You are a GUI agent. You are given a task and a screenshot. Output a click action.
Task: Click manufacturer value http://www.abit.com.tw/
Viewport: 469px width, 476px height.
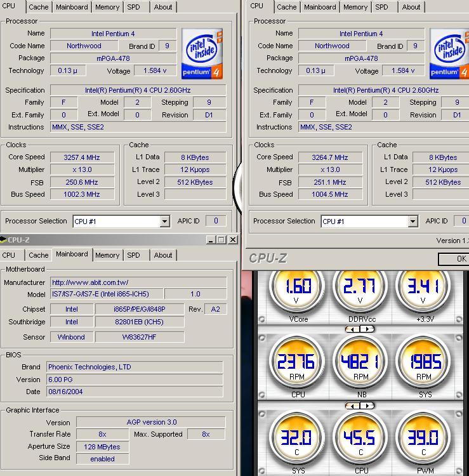(x=138, y=282)
